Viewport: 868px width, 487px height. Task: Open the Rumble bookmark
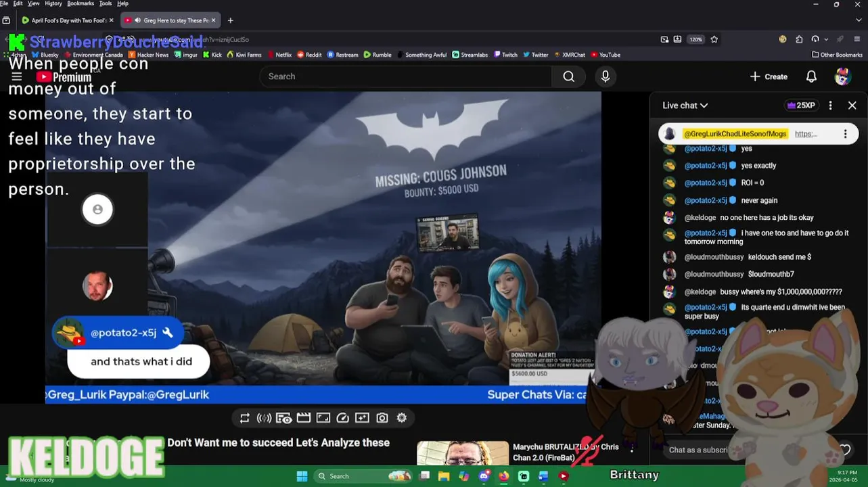click(x=378, y=55)
